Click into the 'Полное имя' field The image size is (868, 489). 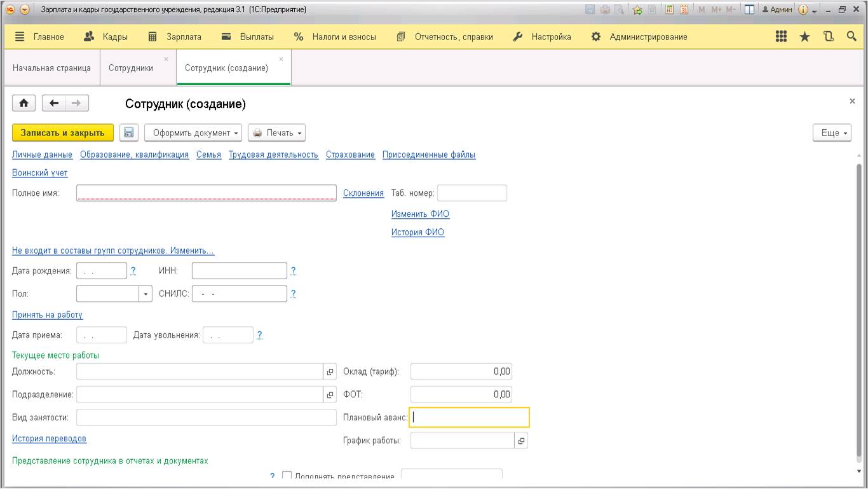pyautogui.click(x=206, y=193)
